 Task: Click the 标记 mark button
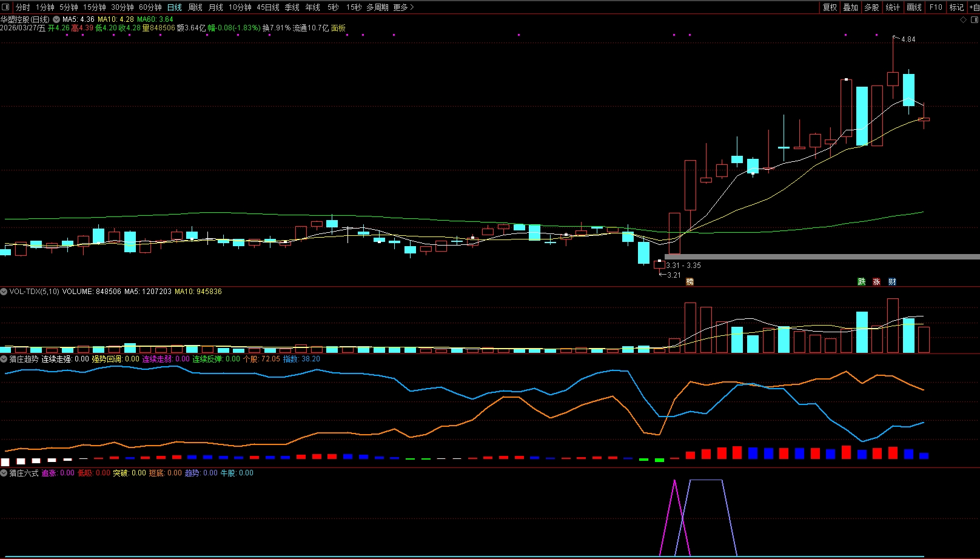coord(956,7)
